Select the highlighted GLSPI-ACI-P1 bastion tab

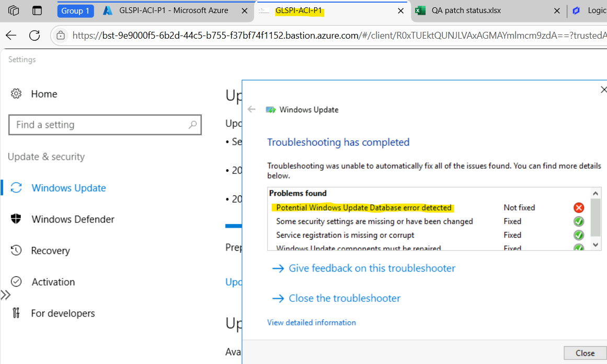(x=299, y=10)
